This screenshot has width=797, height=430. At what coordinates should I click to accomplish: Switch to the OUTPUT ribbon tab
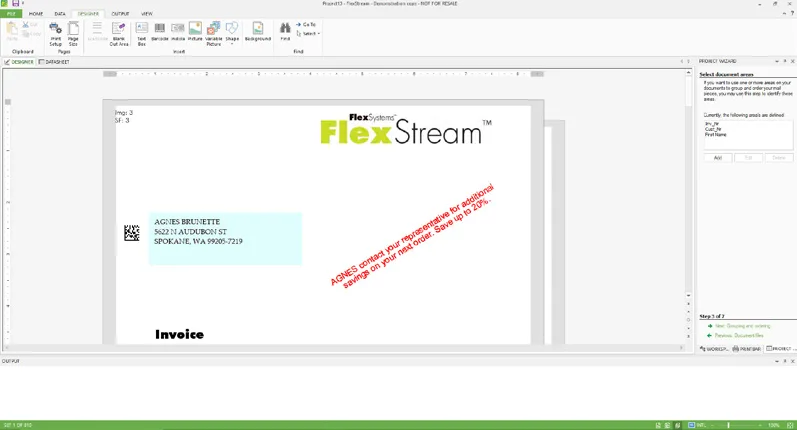coord(120,14)
